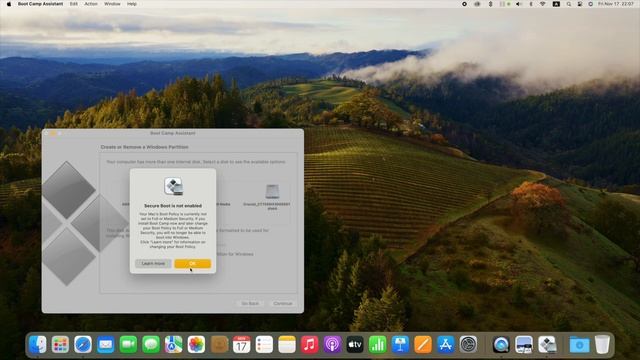Open QuickTime Player from the Dock
This screenshot has width=640, height=360.
coord(501,345)
